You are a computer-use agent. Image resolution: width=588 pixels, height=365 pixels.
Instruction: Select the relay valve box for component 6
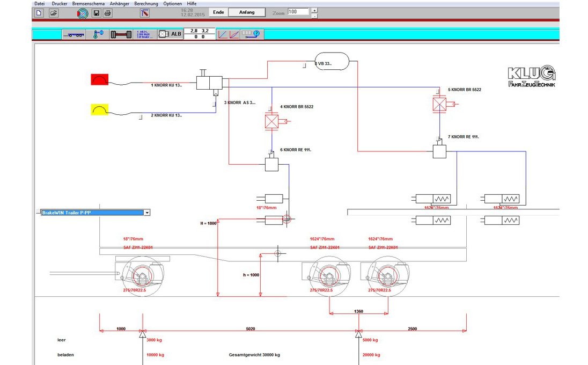point(271,164)
